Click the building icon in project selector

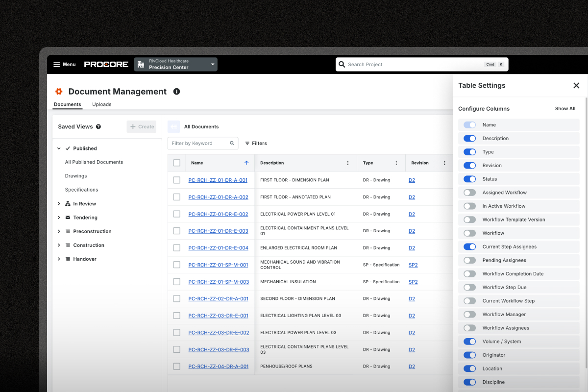141,64
